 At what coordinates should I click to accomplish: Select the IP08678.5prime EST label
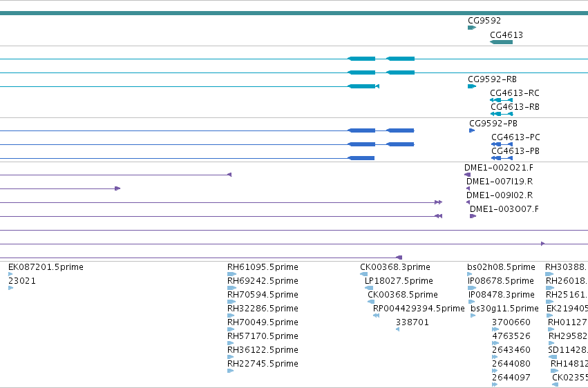501,281
